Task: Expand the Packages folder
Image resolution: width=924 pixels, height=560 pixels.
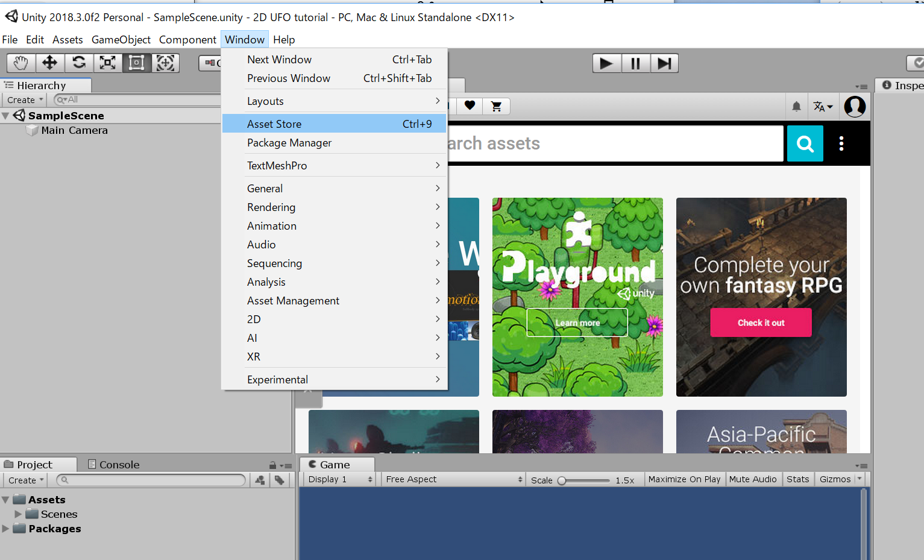Action: tap(5, 529)
